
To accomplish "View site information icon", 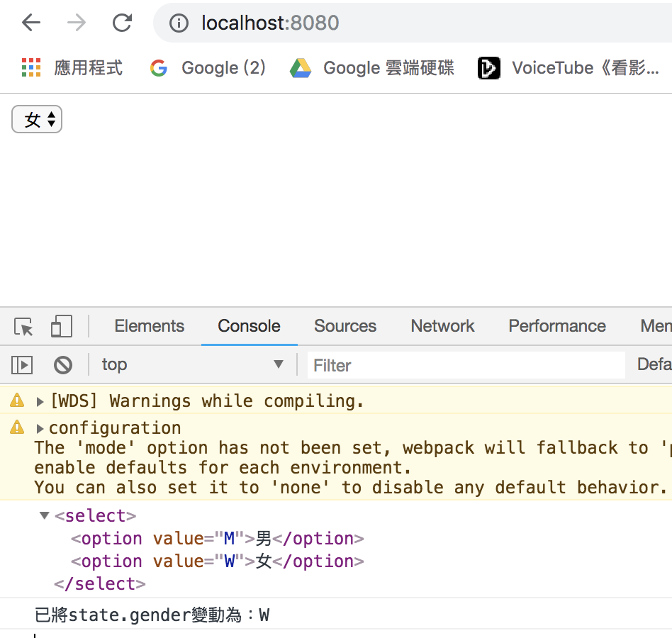I will point(179,23).
